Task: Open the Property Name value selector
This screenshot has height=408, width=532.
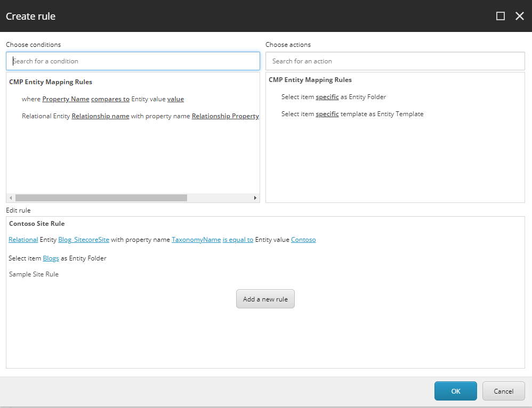Action: coord(66,99)
